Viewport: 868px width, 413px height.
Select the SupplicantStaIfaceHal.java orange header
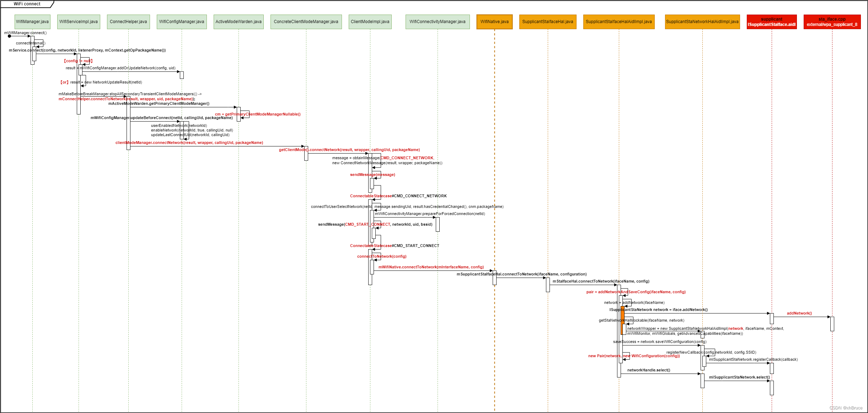point(548,22)
